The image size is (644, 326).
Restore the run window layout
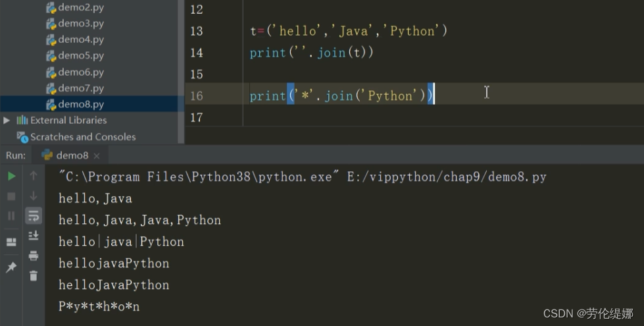11,242
